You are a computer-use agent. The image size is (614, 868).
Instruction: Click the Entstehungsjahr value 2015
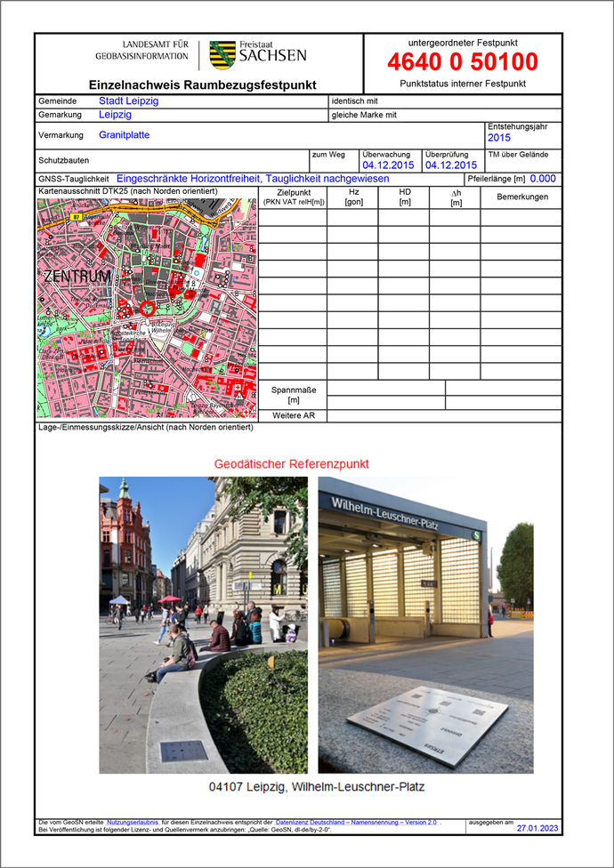[x=499, y=138]
